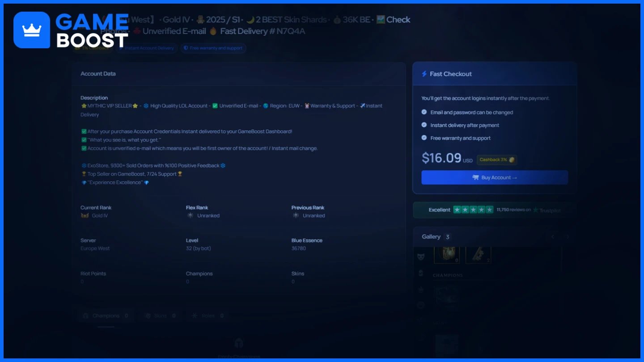Viewport: 644px width, 362px height.
Task: Click the Instant Account Delivery badge
Action: coord(146,48)
